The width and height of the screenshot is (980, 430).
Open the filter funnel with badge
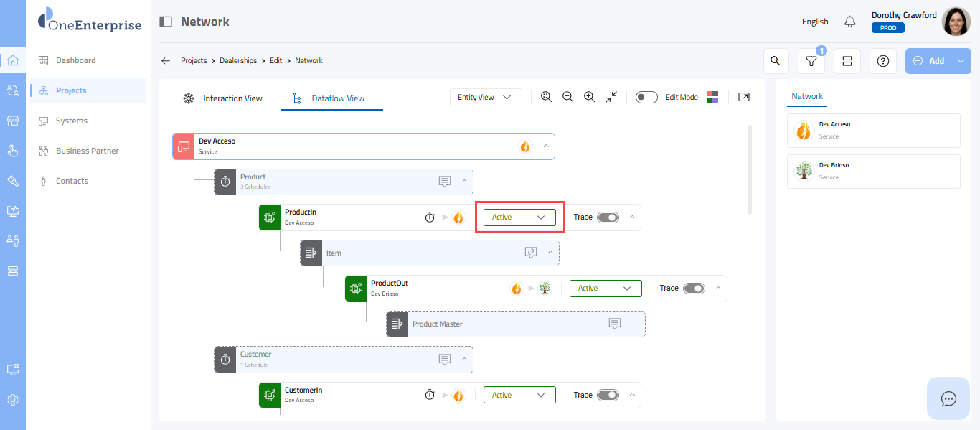(x=811, y=61)
